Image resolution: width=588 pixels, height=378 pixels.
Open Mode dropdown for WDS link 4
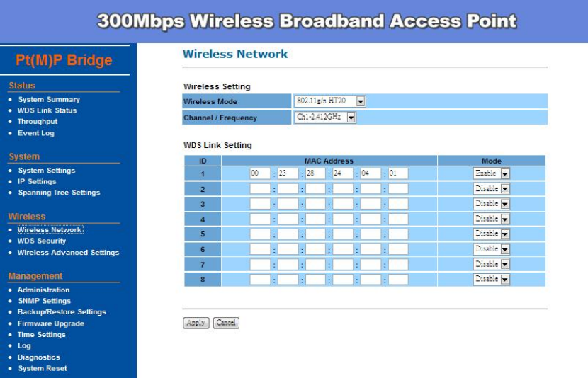tap(491, 219)
